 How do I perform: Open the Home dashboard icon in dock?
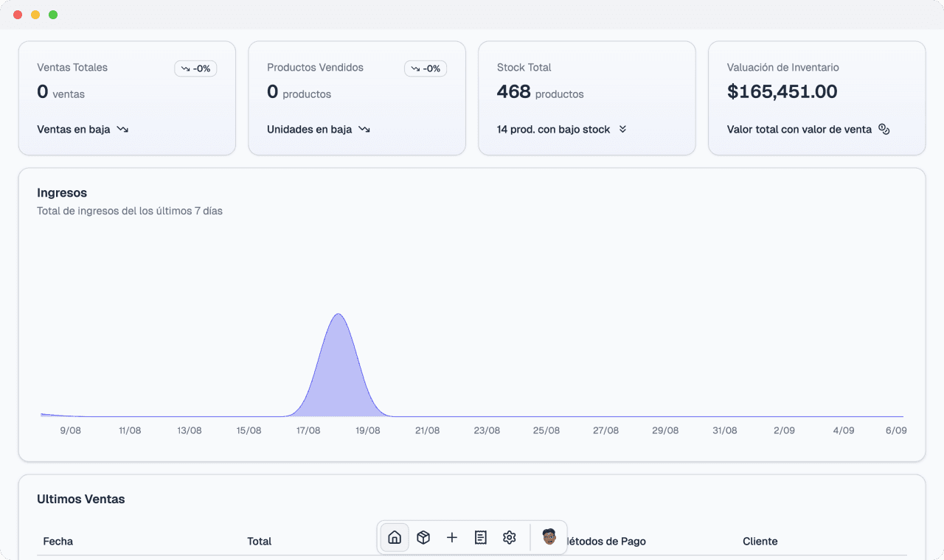[395, 537]
